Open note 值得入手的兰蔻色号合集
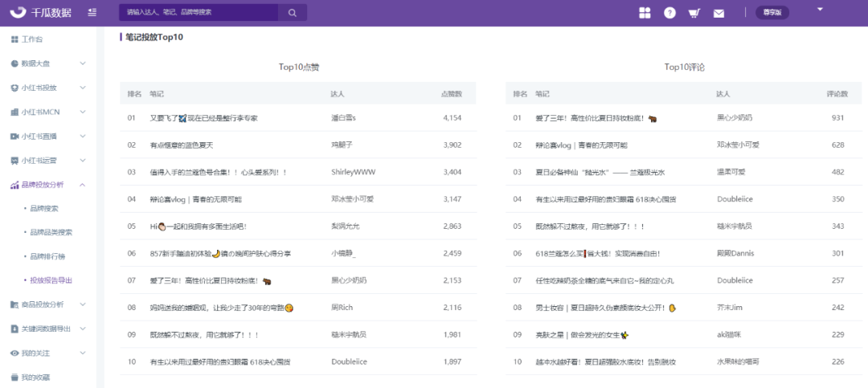Viewport: 868px width, 388px height. [219, 172]
